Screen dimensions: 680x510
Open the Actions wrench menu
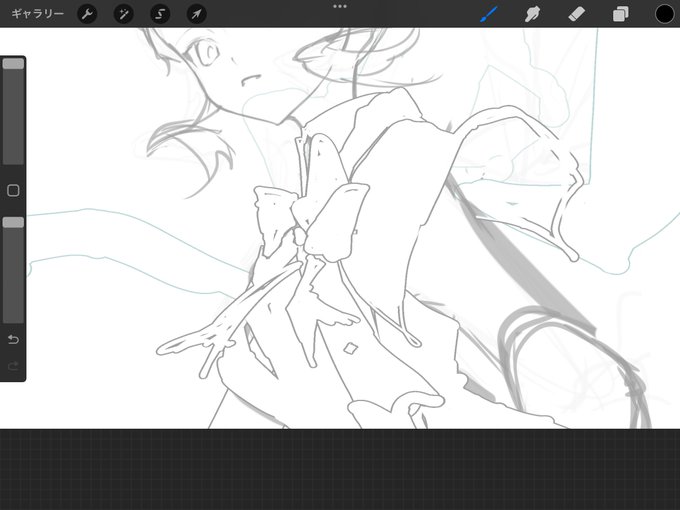pos(87,14)
